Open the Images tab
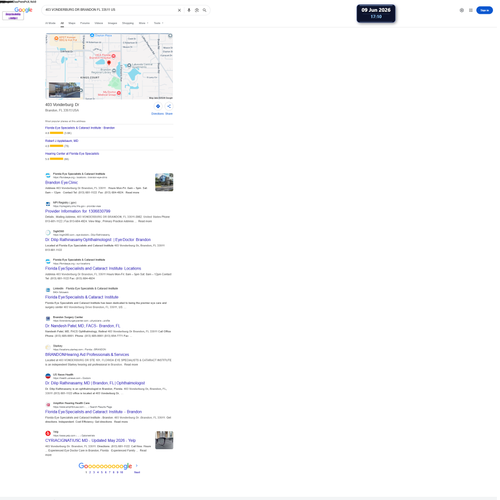 pyautogui.click(x=112, y=23)
